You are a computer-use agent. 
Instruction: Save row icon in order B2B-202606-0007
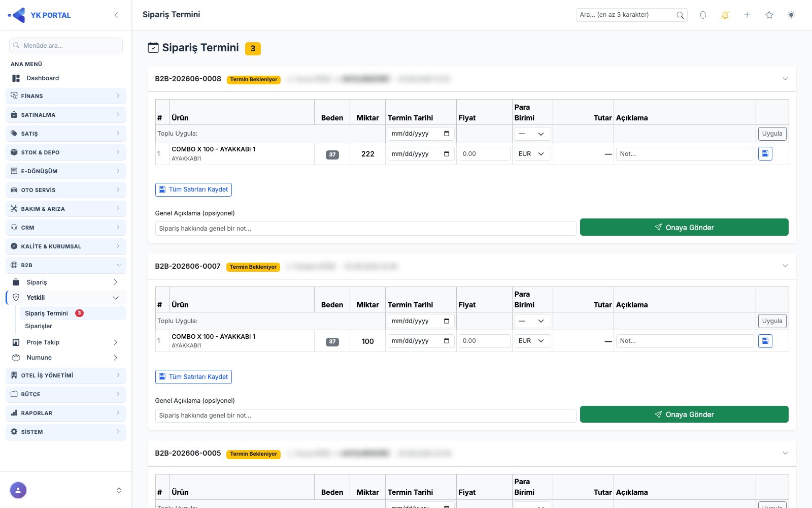coord(765,341)
